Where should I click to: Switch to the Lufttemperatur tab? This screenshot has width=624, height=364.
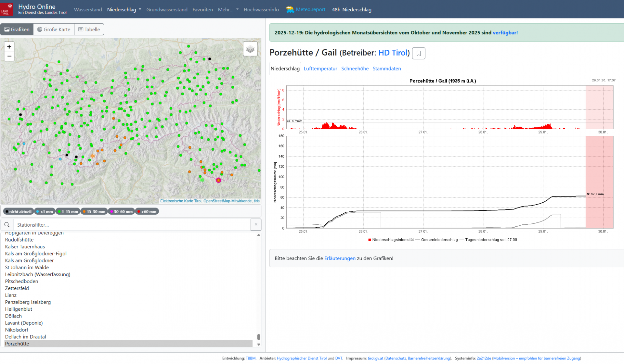click(x=320, y=69)
